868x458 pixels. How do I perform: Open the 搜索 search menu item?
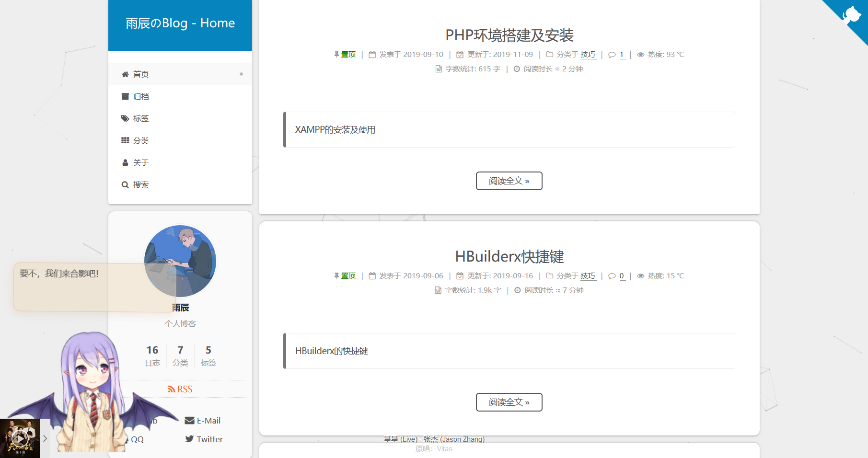(180, 184)
